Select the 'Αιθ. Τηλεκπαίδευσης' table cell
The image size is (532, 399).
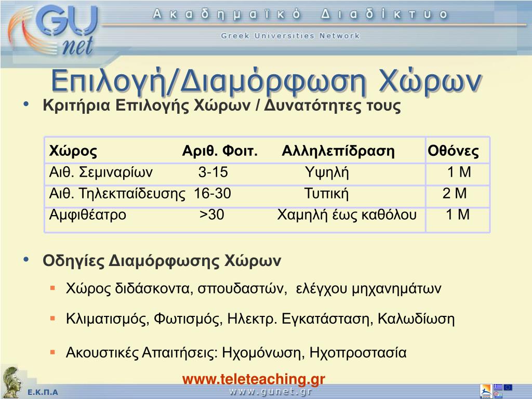point(117,194)
